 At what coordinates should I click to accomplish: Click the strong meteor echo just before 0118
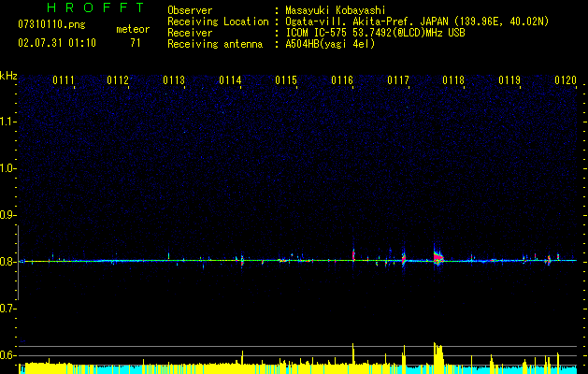pyautogui.click(x=438, y=257)
